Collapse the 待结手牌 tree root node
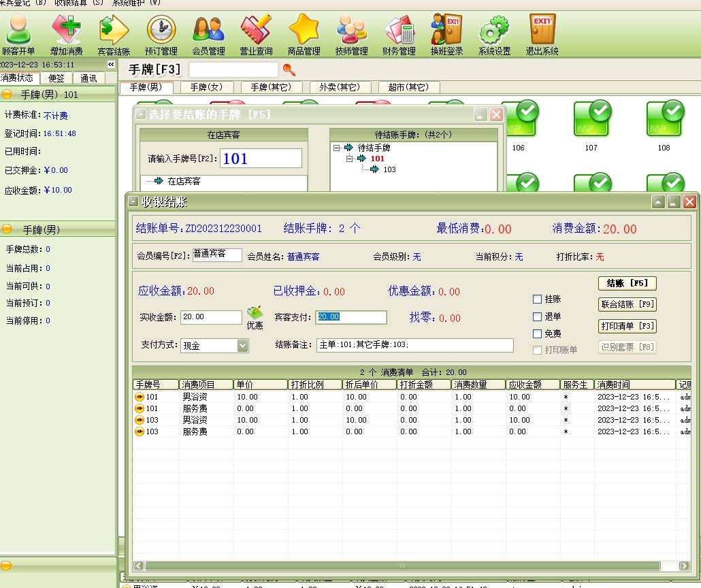701x588 pixels. pos(338,148)
